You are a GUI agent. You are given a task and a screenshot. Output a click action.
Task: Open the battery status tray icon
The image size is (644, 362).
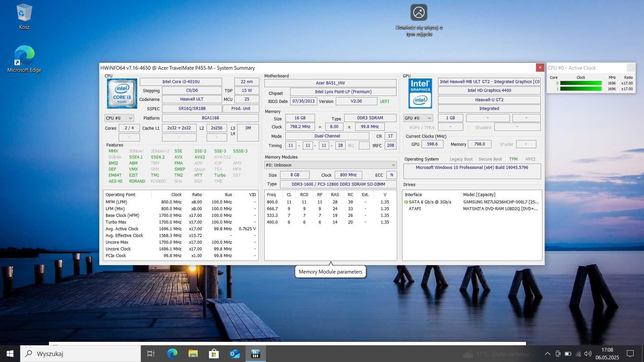[568, 354]
